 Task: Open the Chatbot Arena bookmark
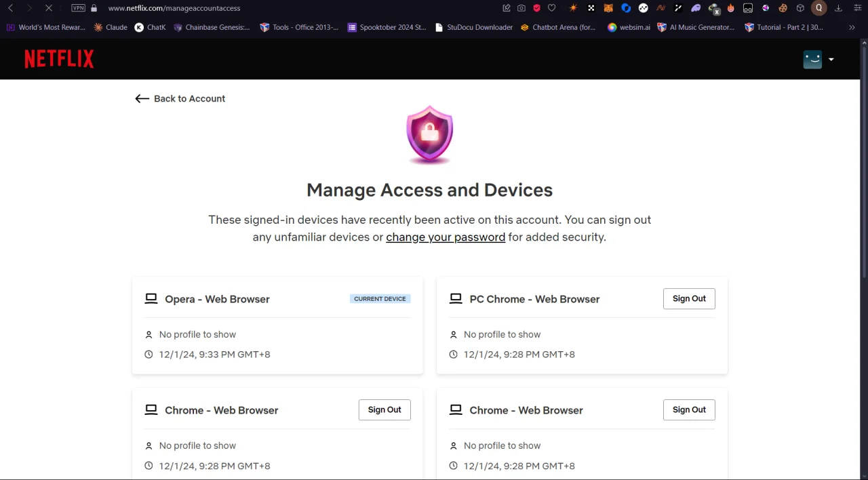click(x=558, y=27)
